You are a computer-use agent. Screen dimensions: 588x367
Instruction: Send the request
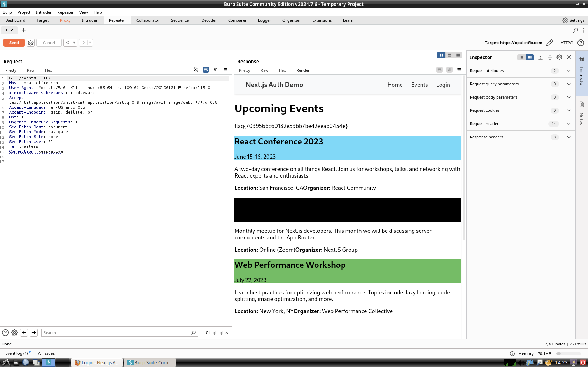[14, 43]
